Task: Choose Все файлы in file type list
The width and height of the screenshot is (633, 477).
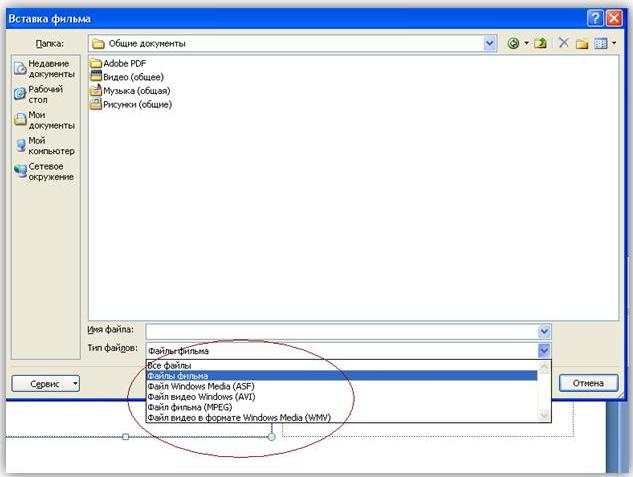Action: click(x=342, y=365)
